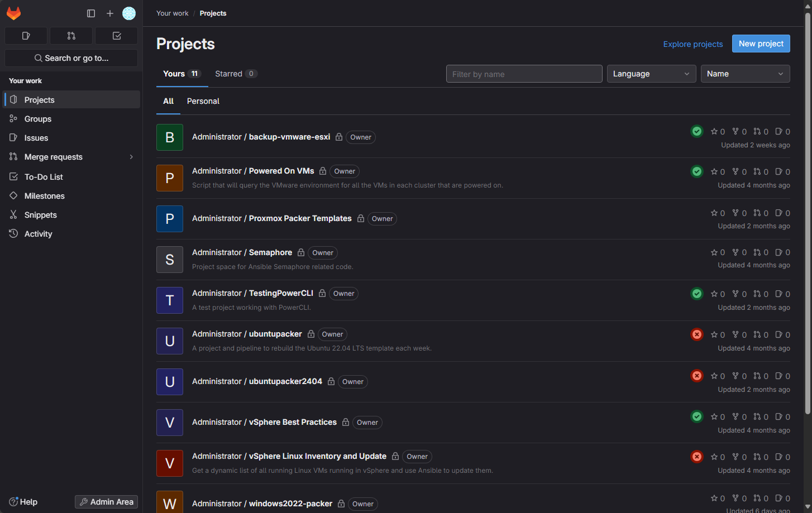This screenshot has width=812, height=513.
Task: Click the Filter by name field
Action: [524, 74]
